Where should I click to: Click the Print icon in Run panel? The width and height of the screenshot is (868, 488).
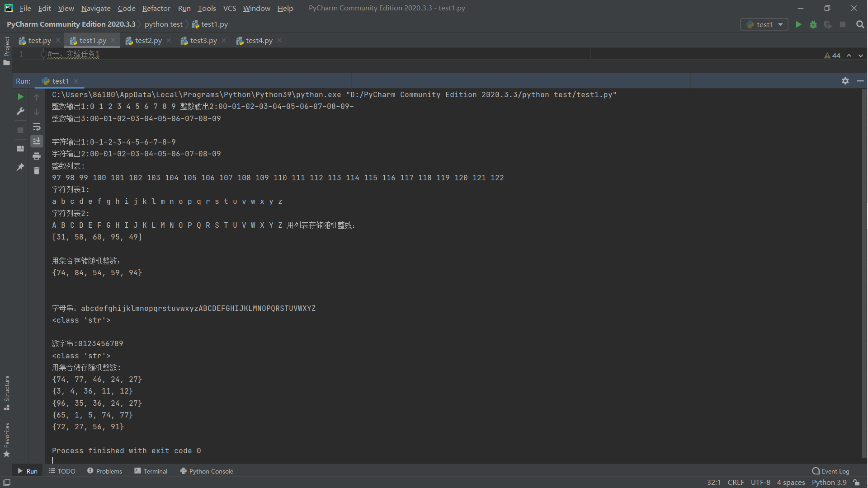coord(37,156)
